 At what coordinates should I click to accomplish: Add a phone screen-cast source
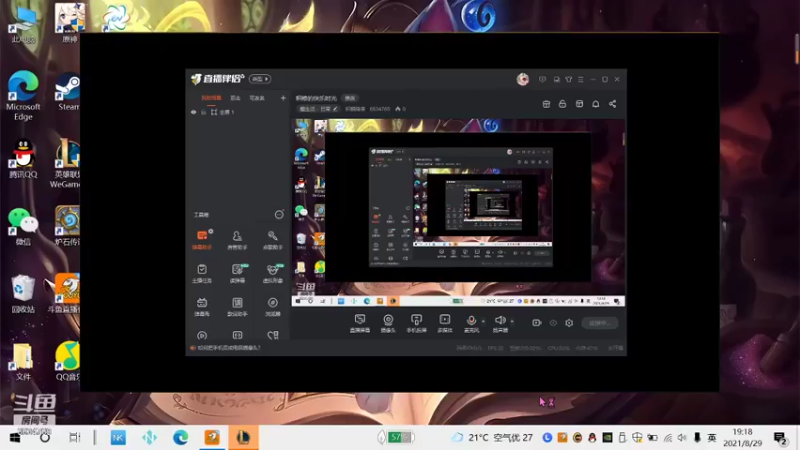[416, 323]
